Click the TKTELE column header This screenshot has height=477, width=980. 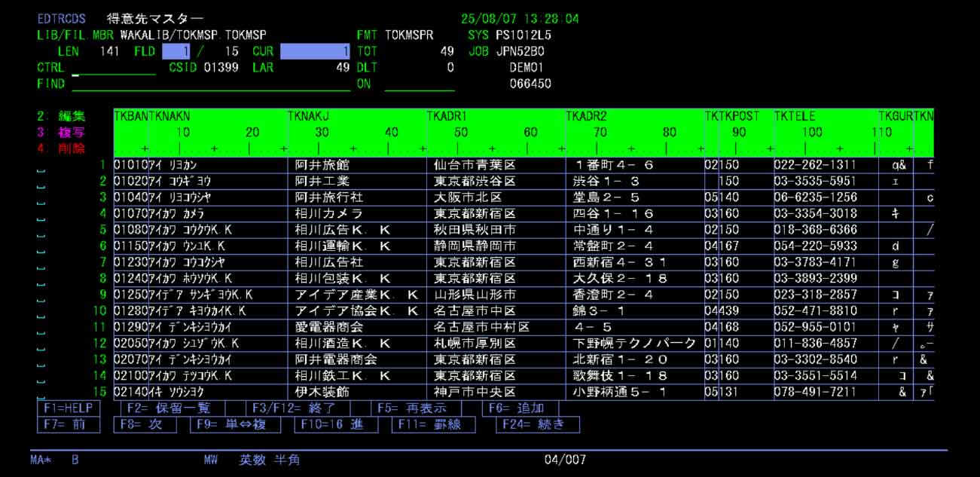pos(794,117)
